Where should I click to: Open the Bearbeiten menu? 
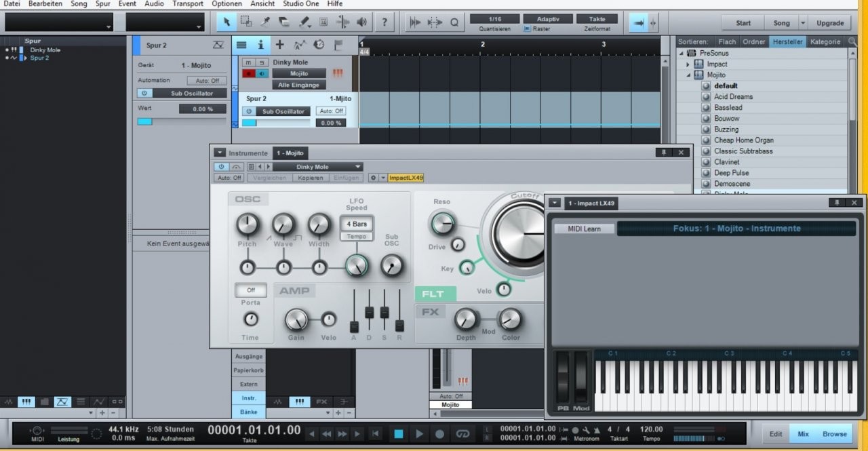(45, 4)
